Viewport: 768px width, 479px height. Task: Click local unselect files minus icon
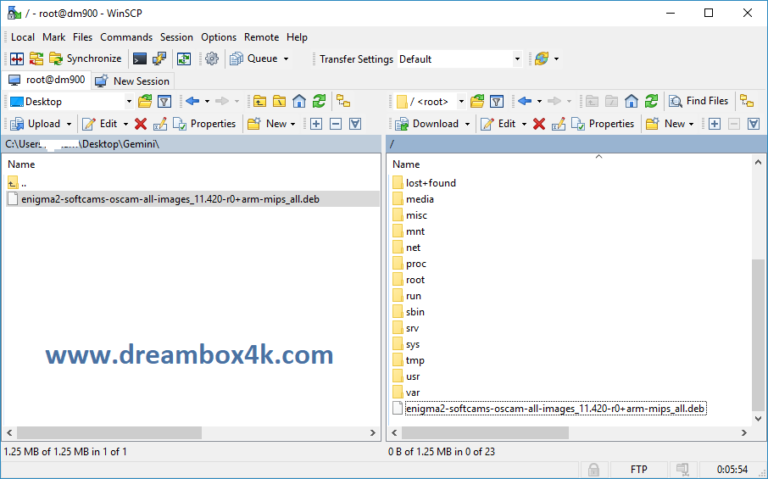tap(336, 124)
